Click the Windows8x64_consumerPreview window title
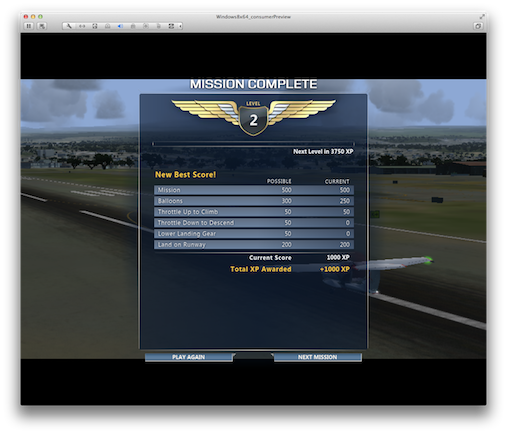The height and width of the screenshot is (434, 507). click(x=253, y=17)
